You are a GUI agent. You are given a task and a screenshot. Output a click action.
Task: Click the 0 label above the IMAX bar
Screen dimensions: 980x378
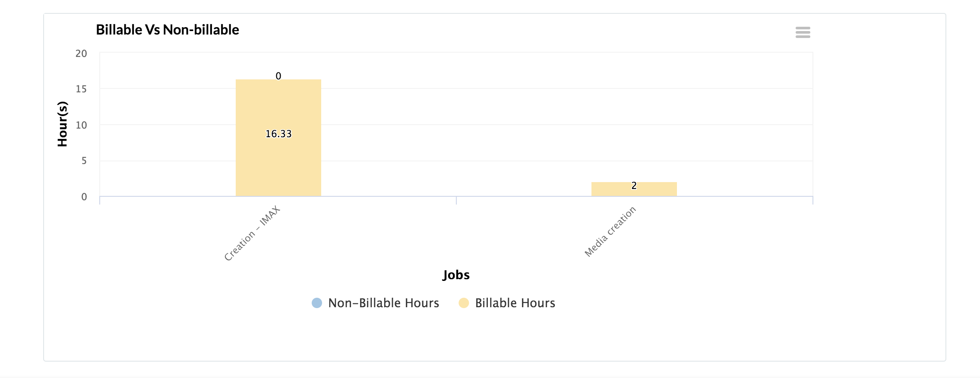coord(278,76)
